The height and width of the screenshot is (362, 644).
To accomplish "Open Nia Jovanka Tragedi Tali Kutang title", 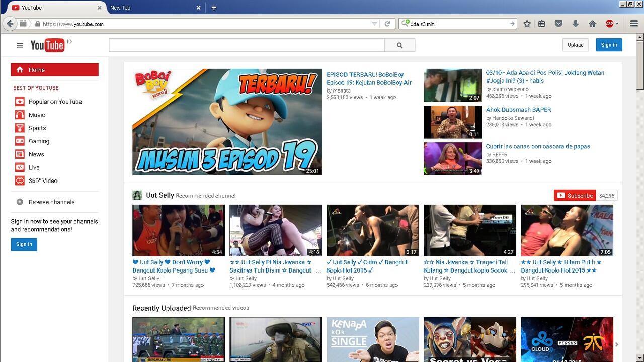I will point(469,266).
